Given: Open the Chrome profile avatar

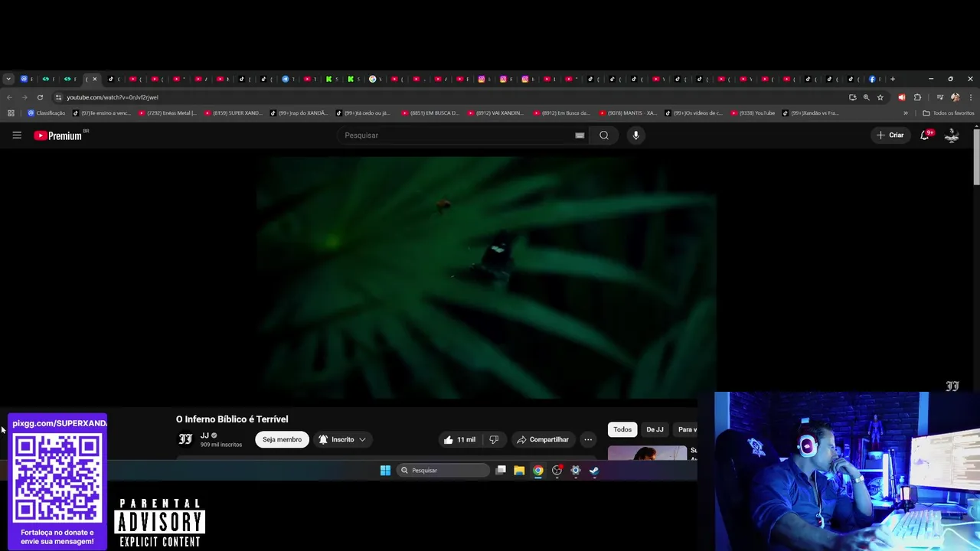Looking at the screenshot, I should (955, 97).
